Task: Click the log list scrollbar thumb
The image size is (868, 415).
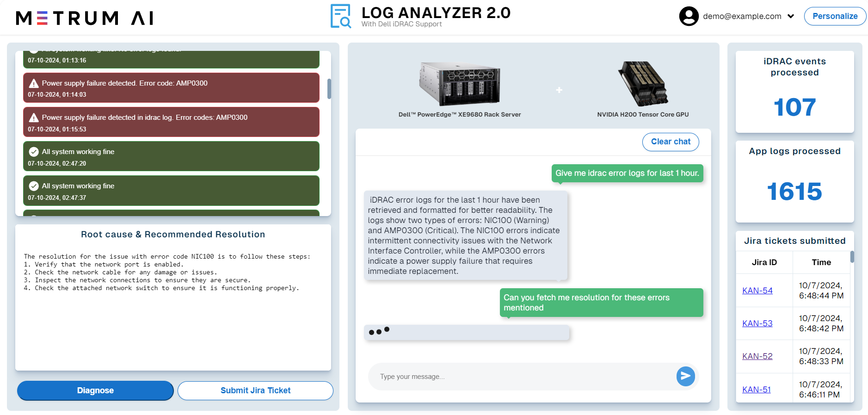Action: pos(329,89)
